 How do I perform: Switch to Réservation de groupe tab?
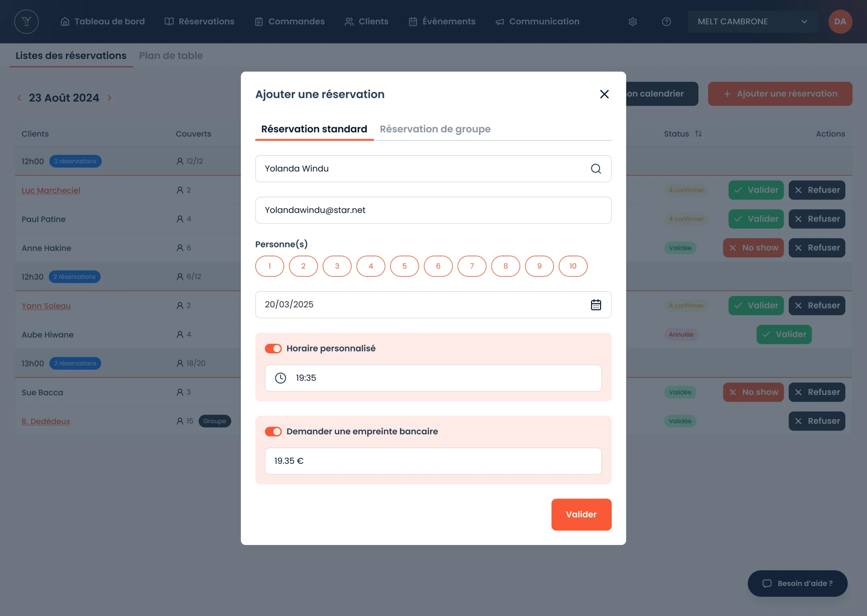pyautogui.click(x=435, y=129)
